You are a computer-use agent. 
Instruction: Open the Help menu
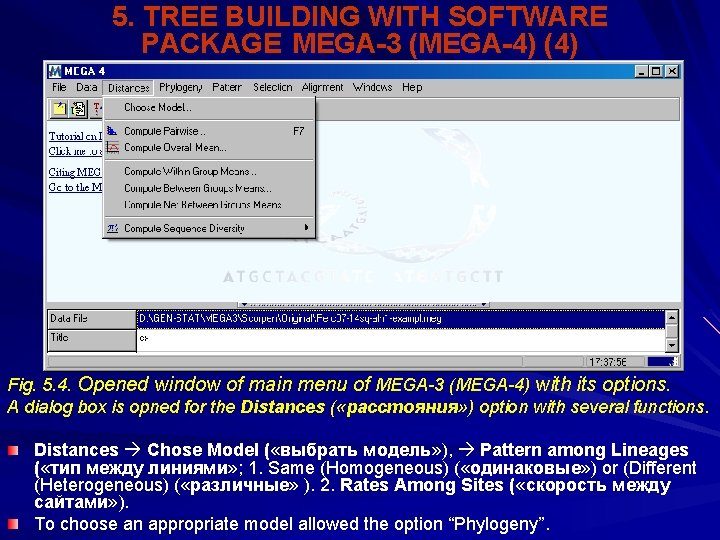[412, 87]
